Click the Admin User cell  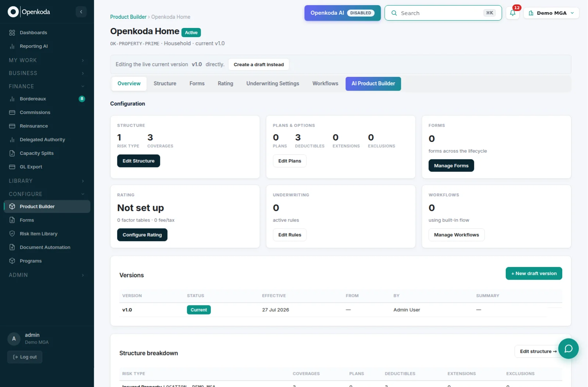pyautogui.click(x=406, y=310)
